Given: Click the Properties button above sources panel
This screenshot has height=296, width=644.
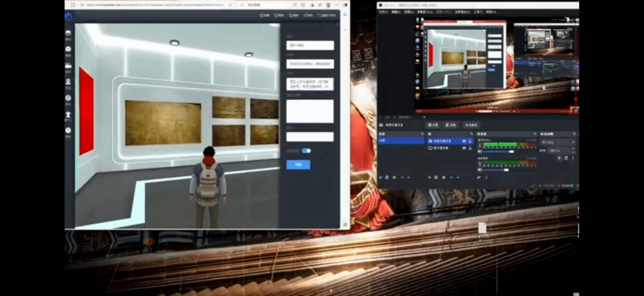Looking at the screenshot, I should (x=433, y=125).
